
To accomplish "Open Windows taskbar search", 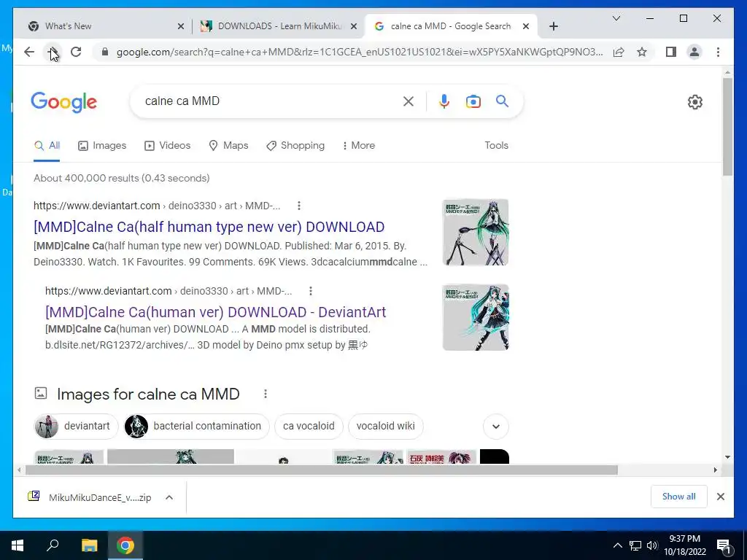I will tap(53, 545).
